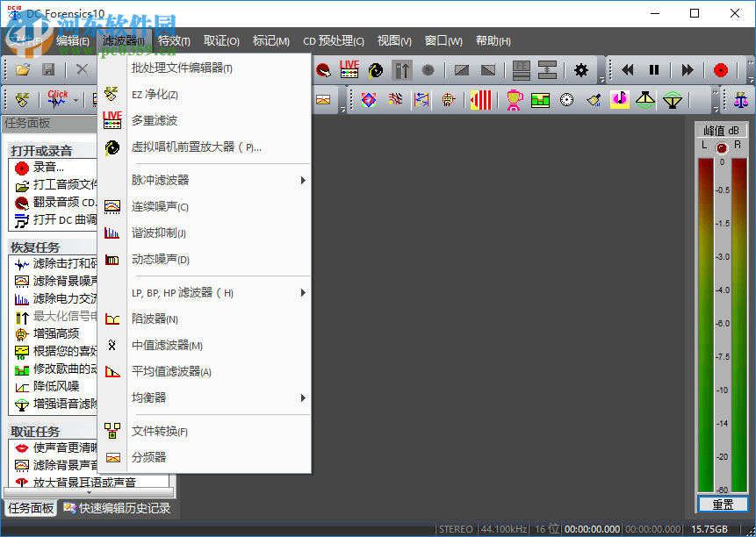Click the colorful EZ diamond toolbar icon

369,100
